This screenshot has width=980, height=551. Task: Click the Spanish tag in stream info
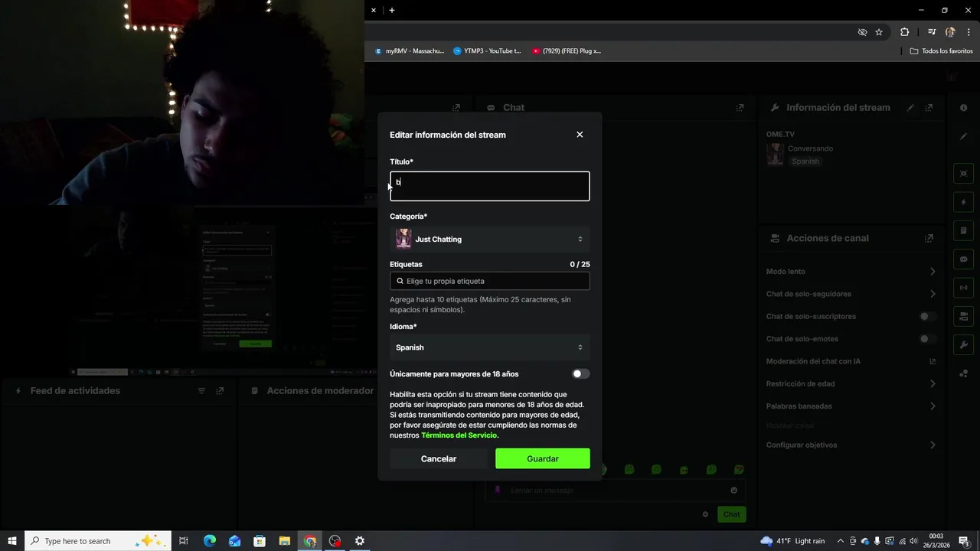pos(805,161)
